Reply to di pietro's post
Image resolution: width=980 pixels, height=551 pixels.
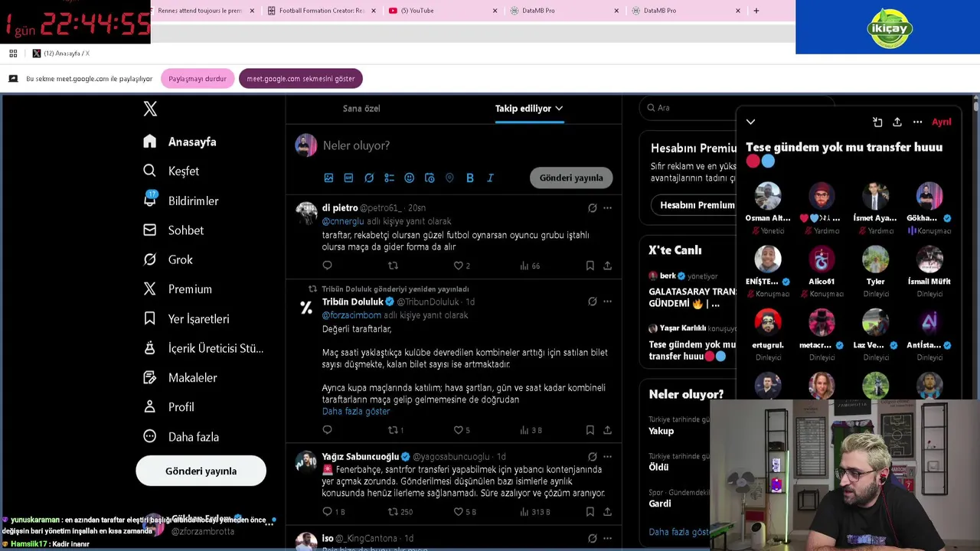click(327, 266)
